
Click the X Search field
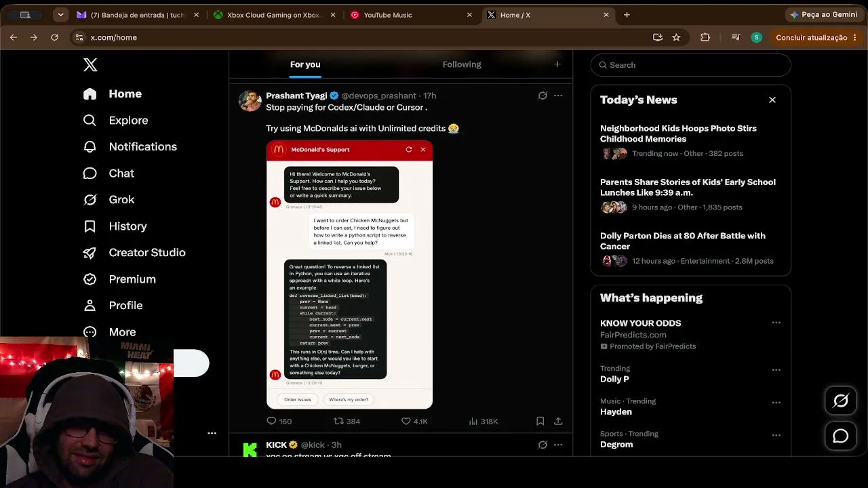coord(691,65)
